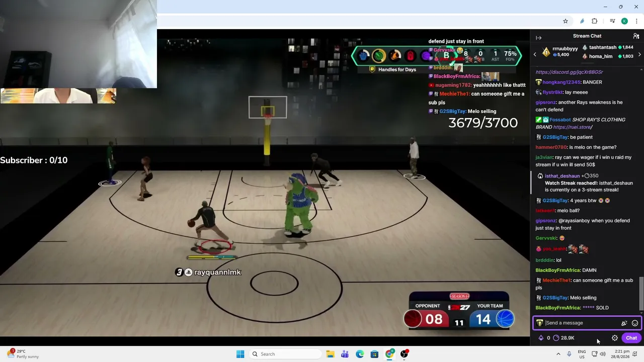Open Microsoft Edge from the taskbar

click(x=360, y=354)
